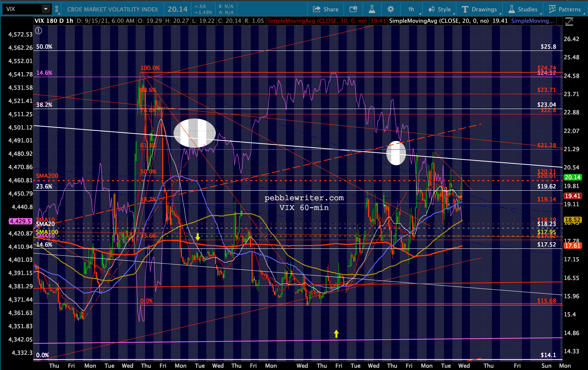Open the Drawings tools menu
Screen dimensions: 588x370
[x=479, y=9]
